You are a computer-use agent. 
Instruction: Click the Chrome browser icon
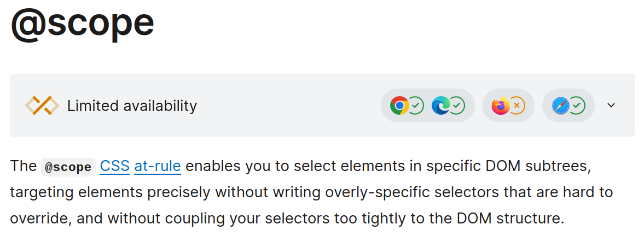pos(399,105)
